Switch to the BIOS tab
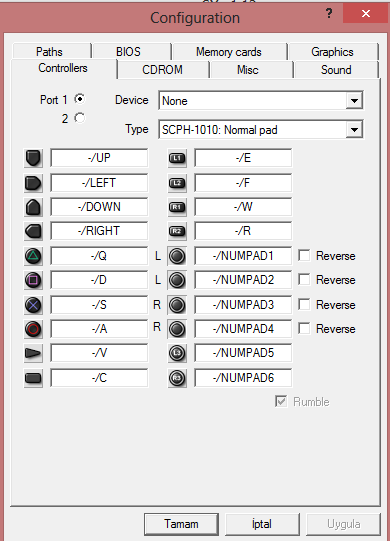The width and height of the screenshot is (390, 541). tap(132, 52)
